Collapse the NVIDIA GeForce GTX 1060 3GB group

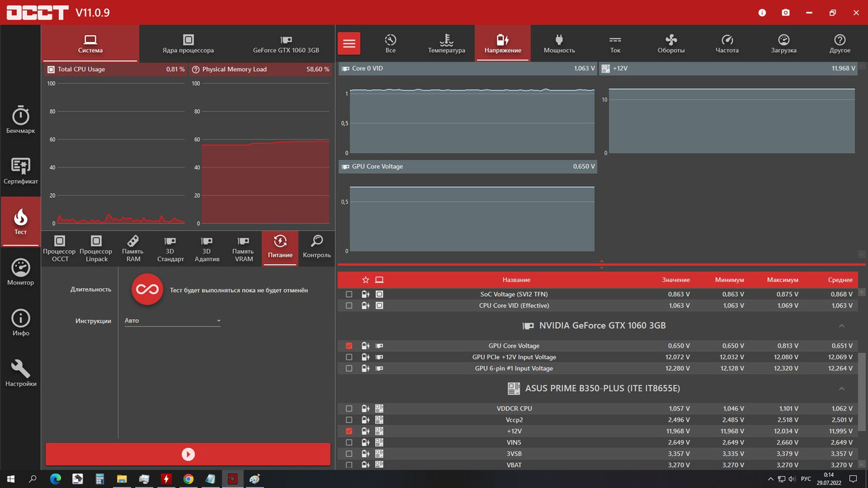coord(842,326)
